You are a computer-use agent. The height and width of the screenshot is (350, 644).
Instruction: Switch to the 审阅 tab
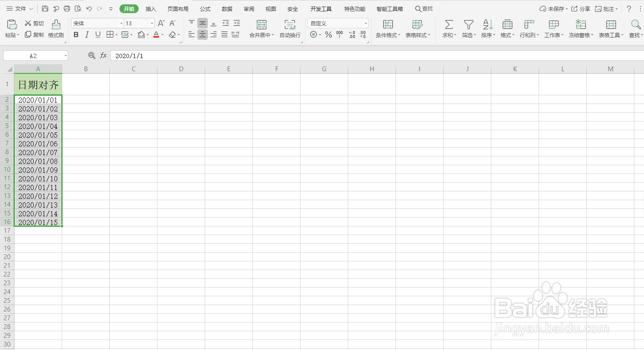(249, 9)
